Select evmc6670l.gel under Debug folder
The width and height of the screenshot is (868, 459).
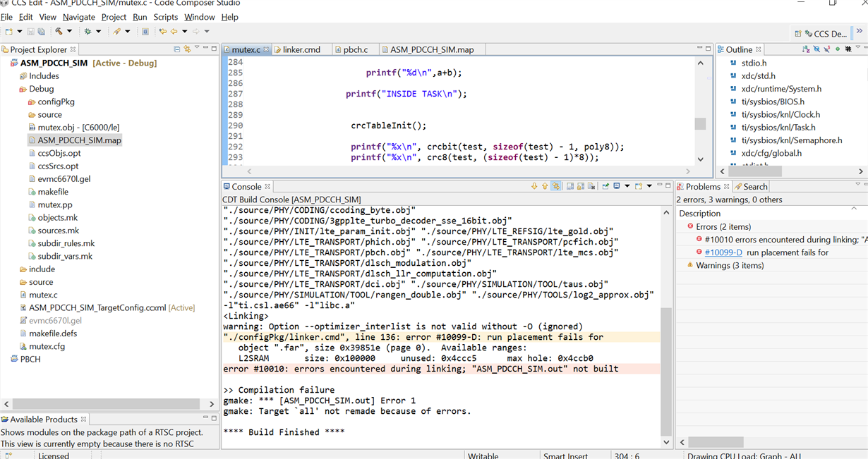click(59, 178)
